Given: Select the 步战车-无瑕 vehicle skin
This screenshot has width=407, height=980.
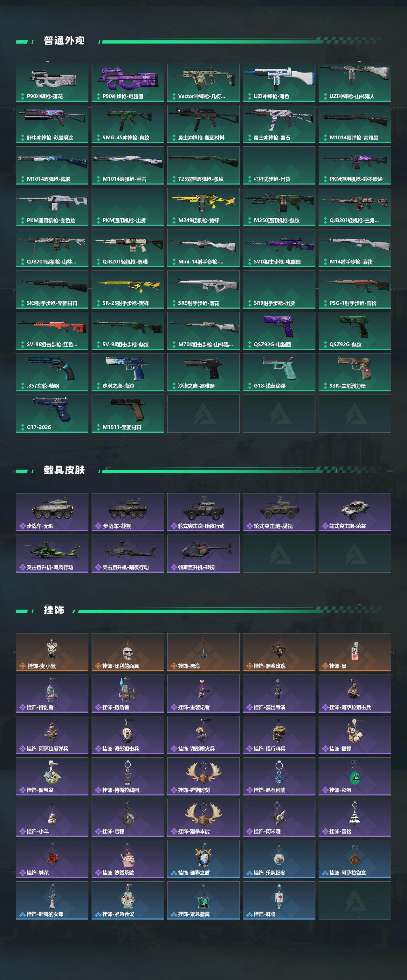Looking at the screenshot, I should point(52,512).
